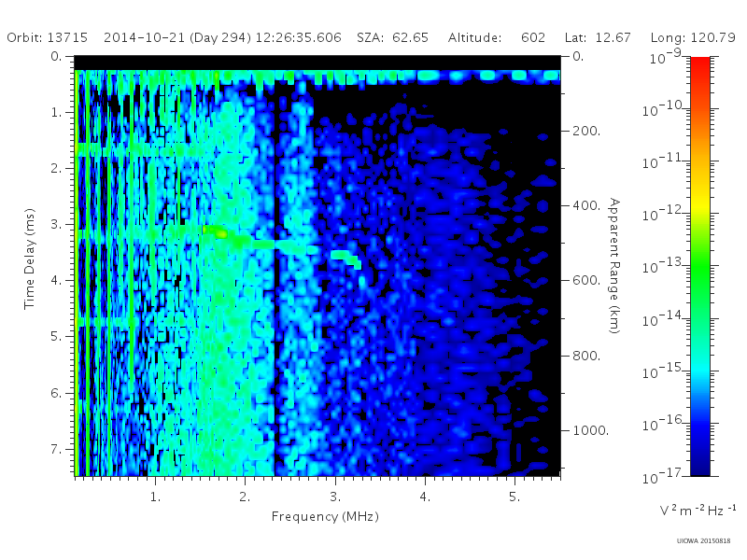Image resolution: width=747 pixels, height=560 pixels.
Task: Click the 'Frequency (MHz)' axis label
Action: pos(325,517)
